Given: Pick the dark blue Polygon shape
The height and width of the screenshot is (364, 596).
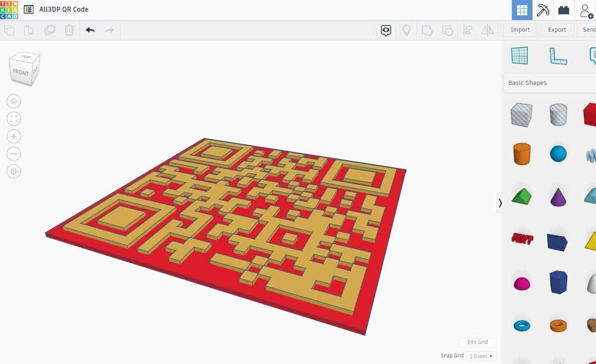Looking at the screenshot, I should click(x=558, y=282).
